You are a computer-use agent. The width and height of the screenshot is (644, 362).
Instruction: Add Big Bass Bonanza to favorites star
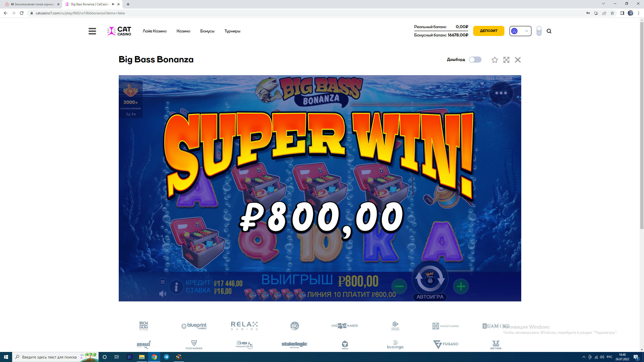(495, 60)
